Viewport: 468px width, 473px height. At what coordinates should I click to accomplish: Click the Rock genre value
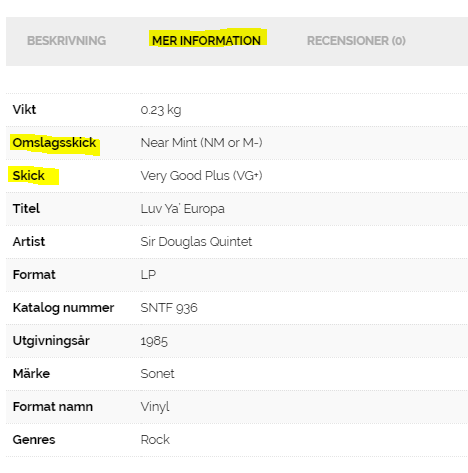pyautogui.click(x=155, y=440)
